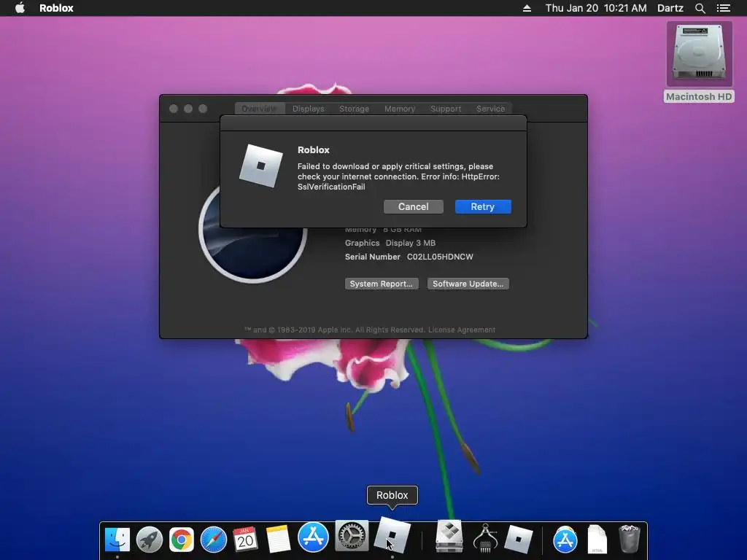Open Notification Center list icon
Viewport: 747px width, 560px height.
point(723,8)
